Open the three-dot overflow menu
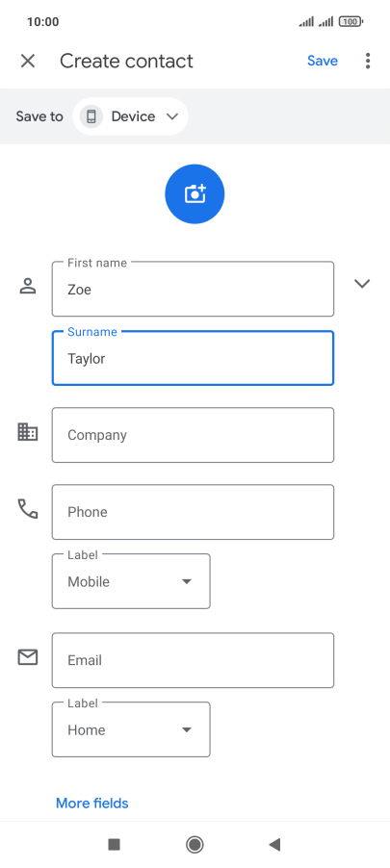Viewport: 390px width, 868px height. click(x=368, y=61)
